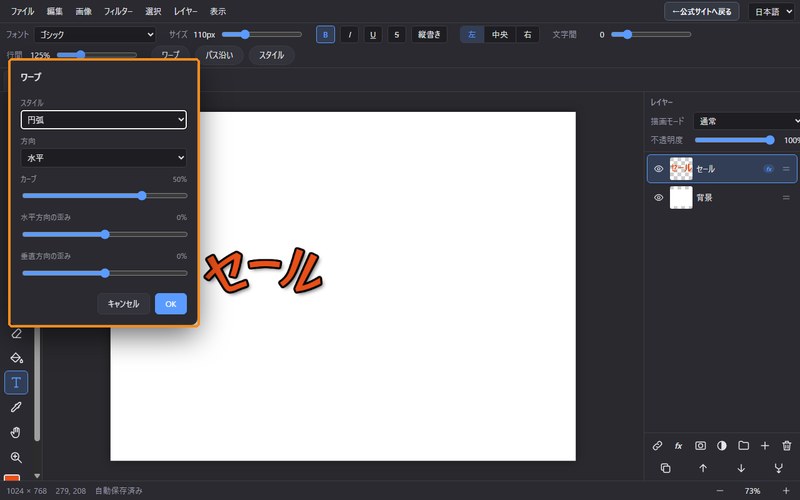The height and width of the screenshot is (500, 800).
Task: Open the フォント ゴシック dropdown
Action: [x=95, y=35]
